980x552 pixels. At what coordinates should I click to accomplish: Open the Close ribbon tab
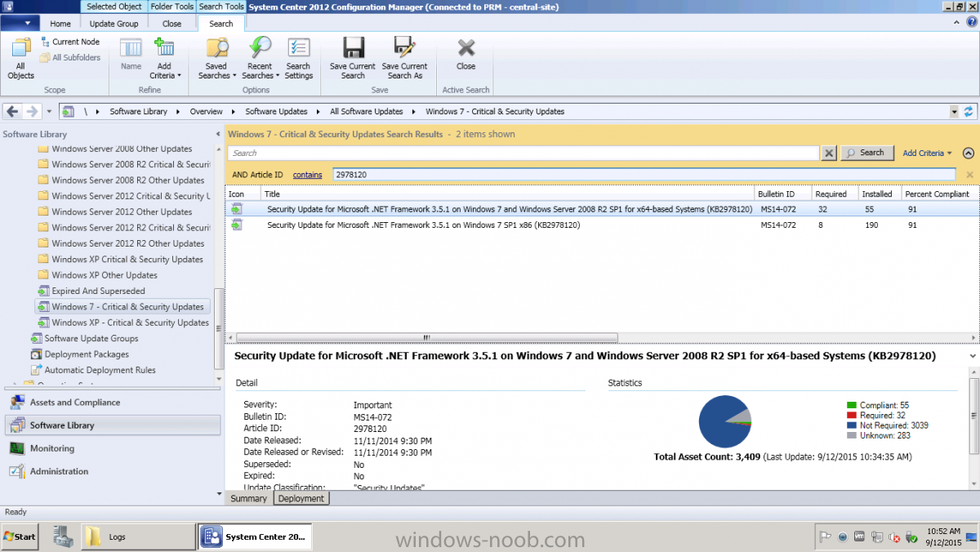pyautogui.click(x=171, y=24)
